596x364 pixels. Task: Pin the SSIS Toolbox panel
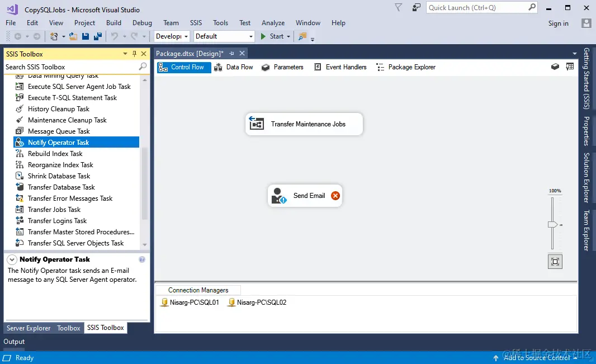(134, 54)
